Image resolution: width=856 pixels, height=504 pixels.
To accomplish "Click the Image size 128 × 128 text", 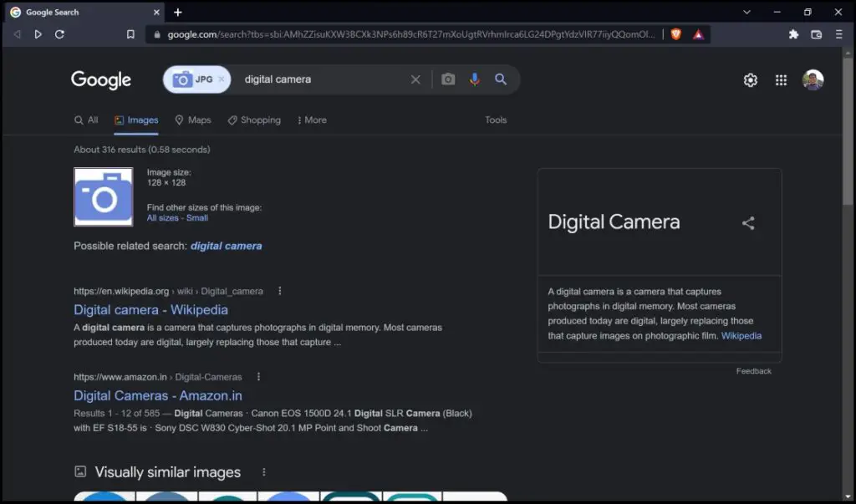I will point(169,177).
